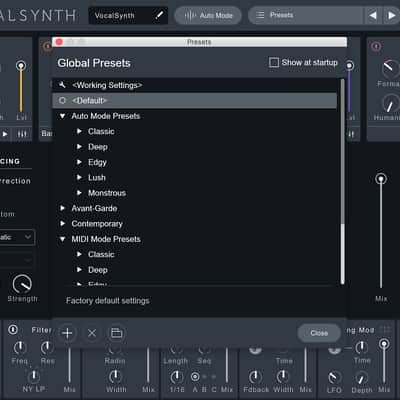
Task: Enable Show at startup checkbox
Action: click(x=274, y=62)
